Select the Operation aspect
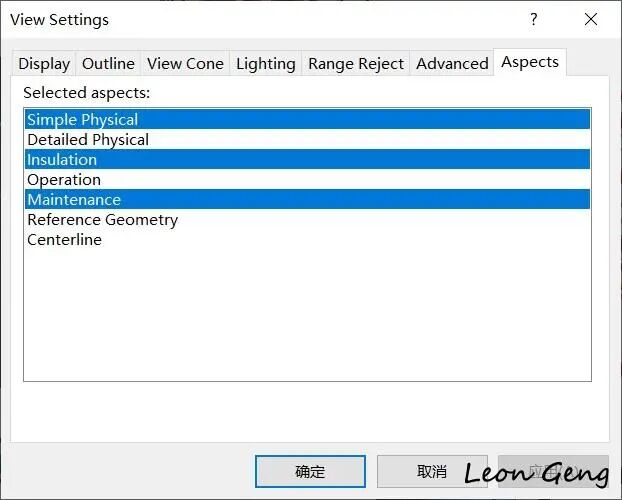Viewport: 622px width, 500px height. pyautogui.click(x=307, y=180)
